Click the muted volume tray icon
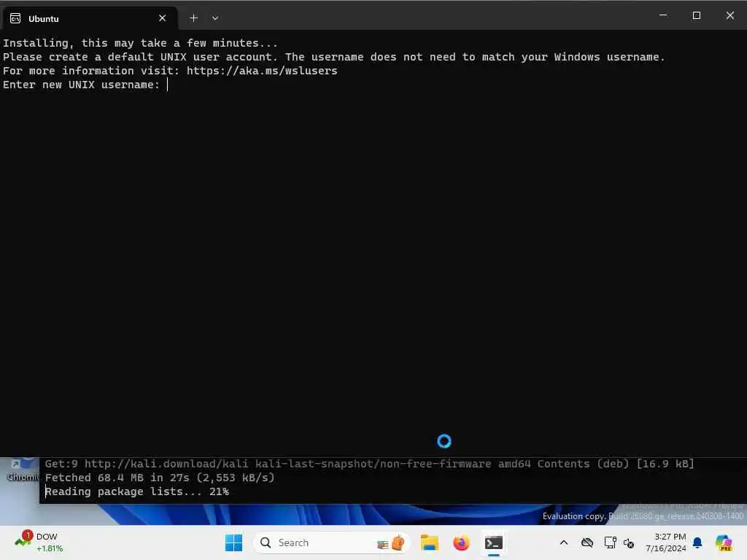 point(629,542)
